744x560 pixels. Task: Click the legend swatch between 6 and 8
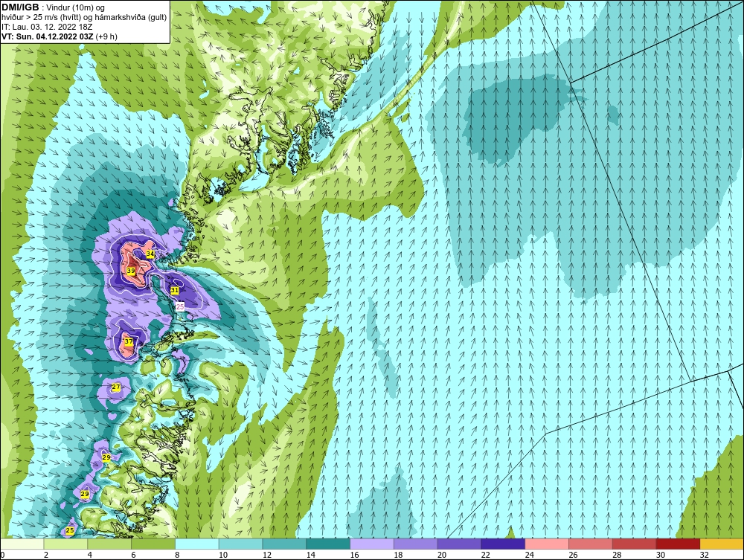[x=153, y=544]
